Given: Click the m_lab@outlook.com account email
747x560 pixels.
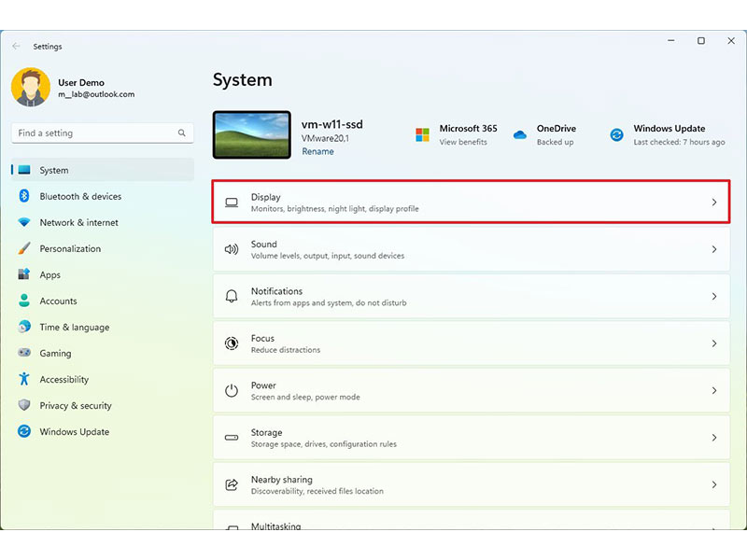Looking at the screenshot, I should coord(96,94).
